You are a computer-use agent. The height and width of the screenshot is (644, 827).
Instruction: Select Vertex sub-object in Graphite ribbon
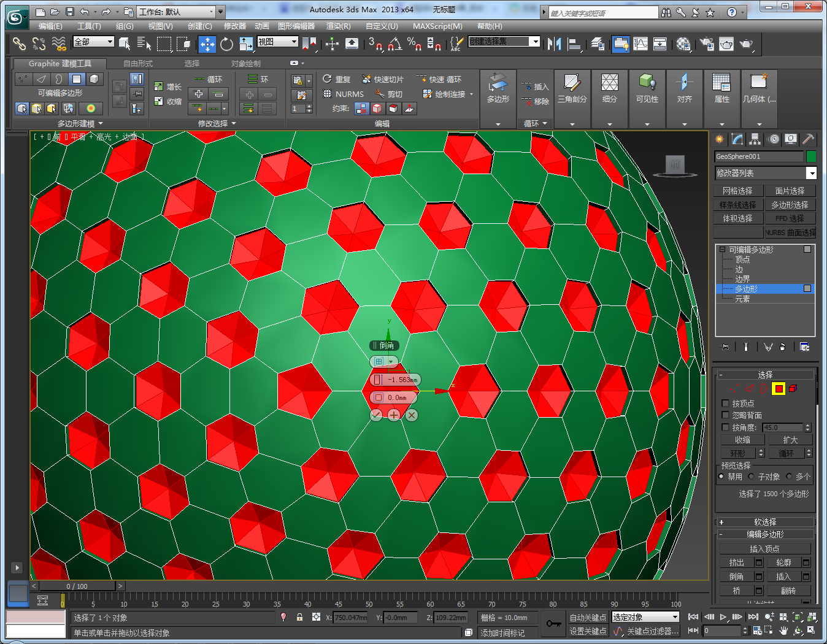23,79
